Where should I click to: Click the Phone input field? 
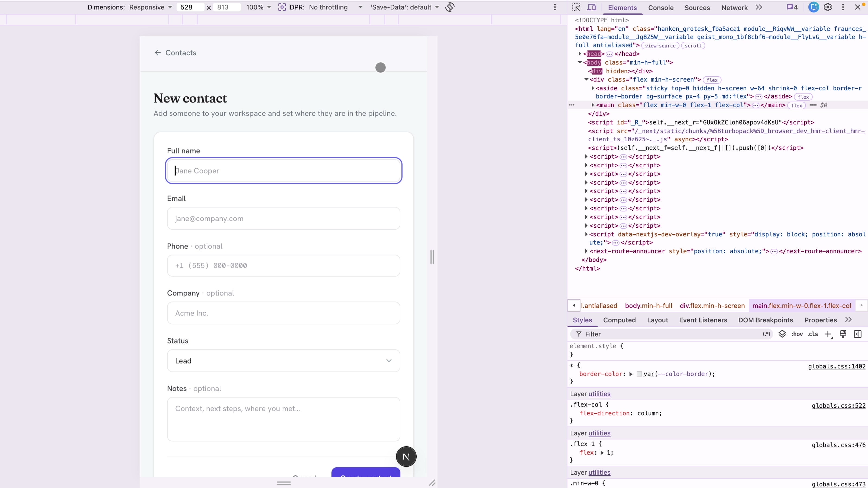[x=283, y=266]
